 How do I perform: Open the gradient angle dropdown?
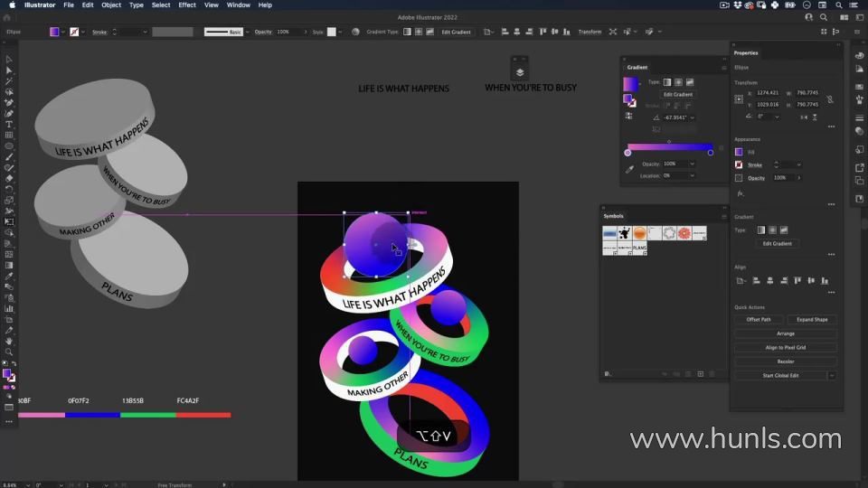click(x=692, y=117)
